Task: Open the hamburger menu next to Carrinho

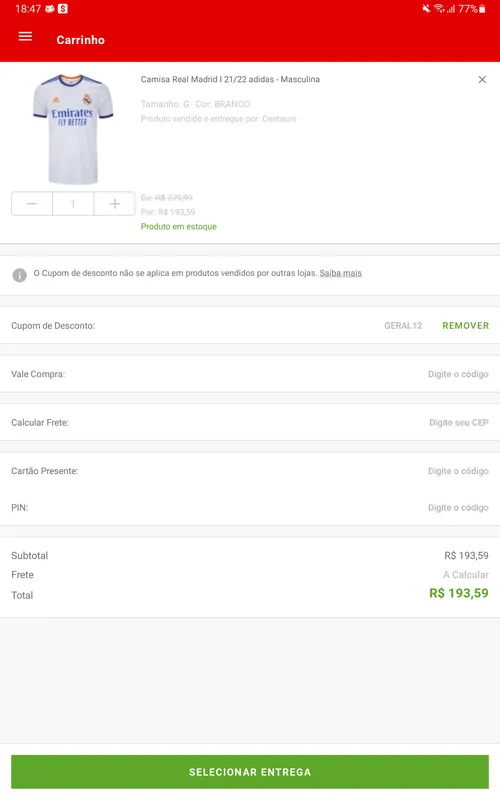Action: tap(26, 36)
